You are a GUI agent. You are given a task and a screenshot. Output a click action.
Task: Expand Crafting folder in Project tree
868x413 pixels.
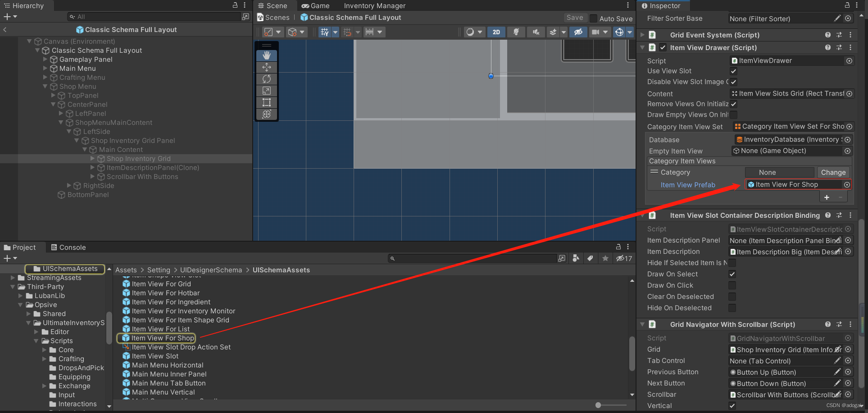click(x=45, y=359)
